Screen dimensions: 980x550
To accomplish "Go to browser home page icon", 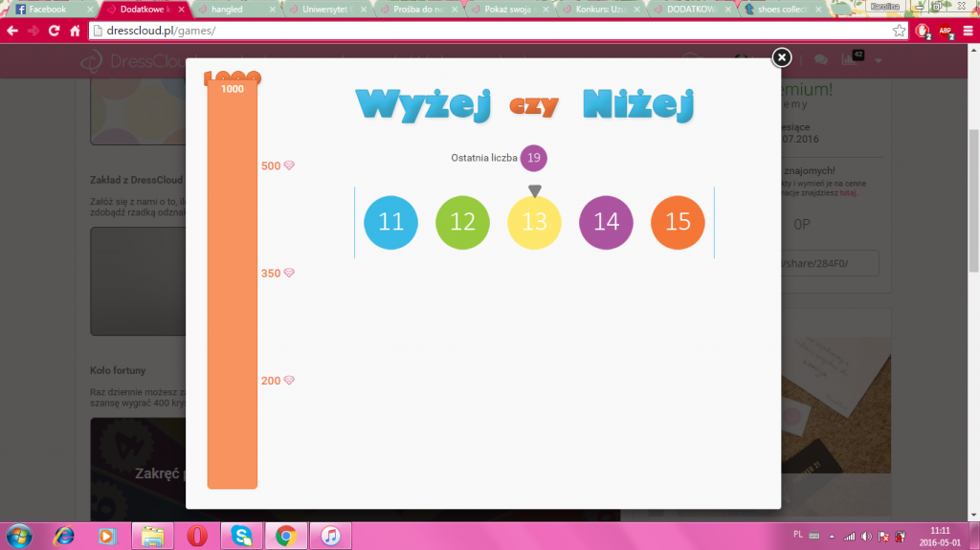I will [x=75, y=31].
